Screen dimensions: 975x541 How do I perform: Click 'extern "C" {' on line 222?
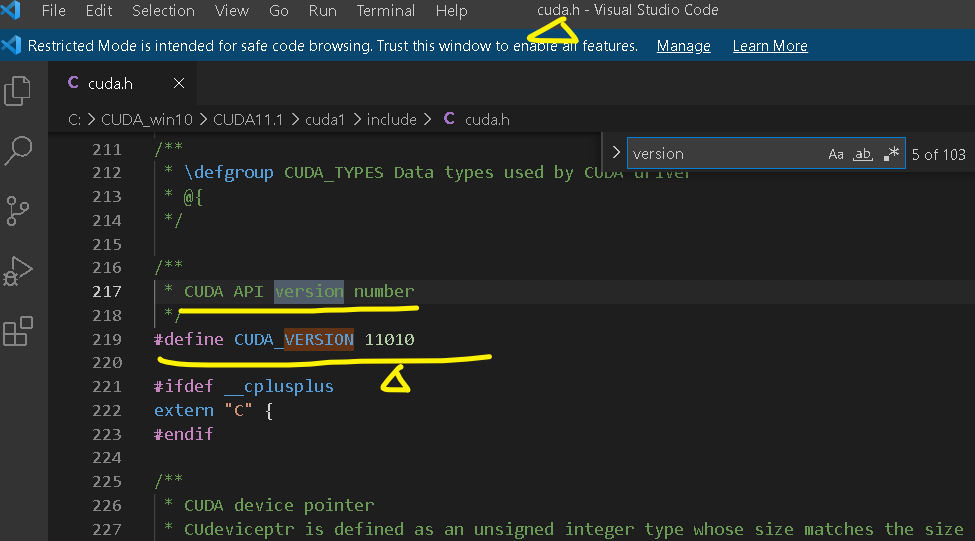[213, 410]
